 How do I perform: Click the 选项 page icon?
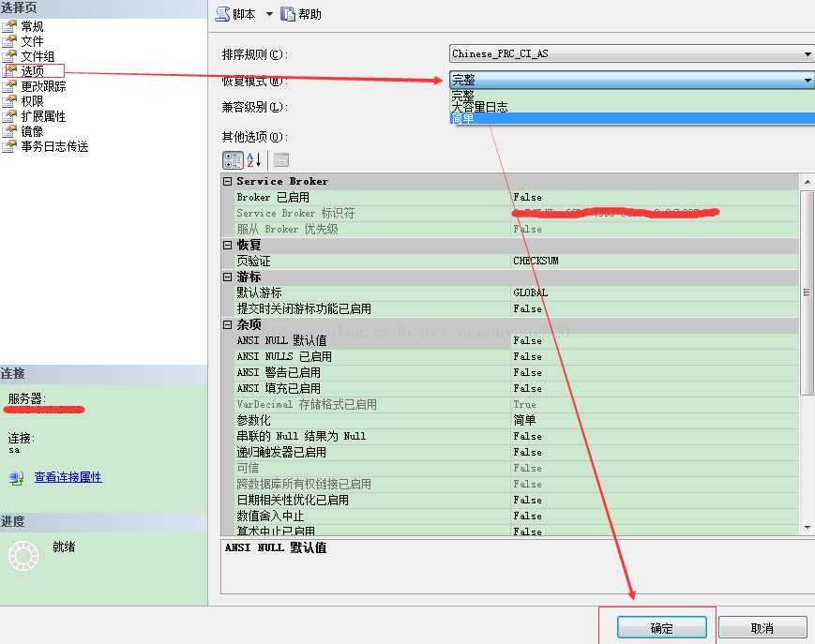[x=10, y=70]
